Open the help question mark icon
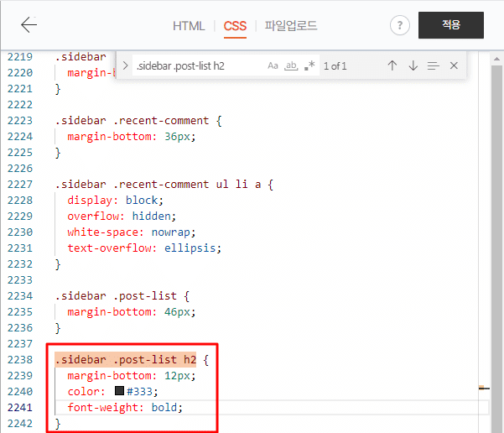The image size is (504, 433). tap(399, 25)
